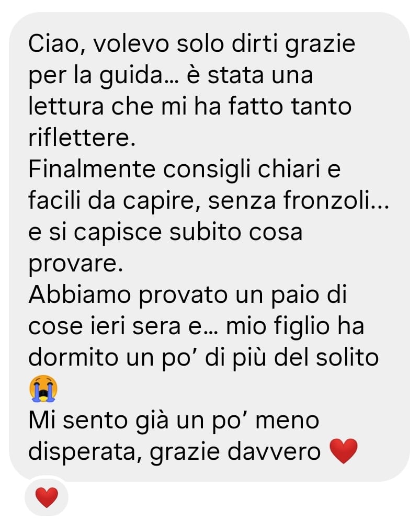Open the reaction bubble under the message
Viewport: 420px width, 522px height.
point(47,497)
